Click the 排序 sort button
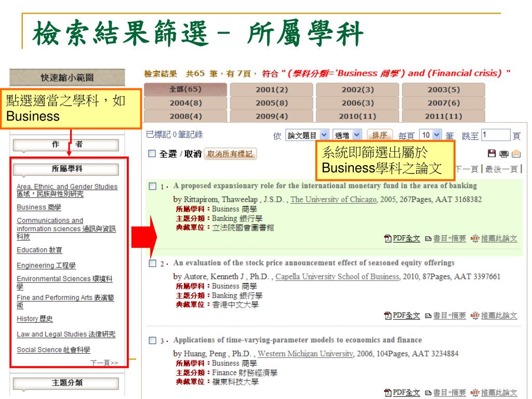 (380, 135)
